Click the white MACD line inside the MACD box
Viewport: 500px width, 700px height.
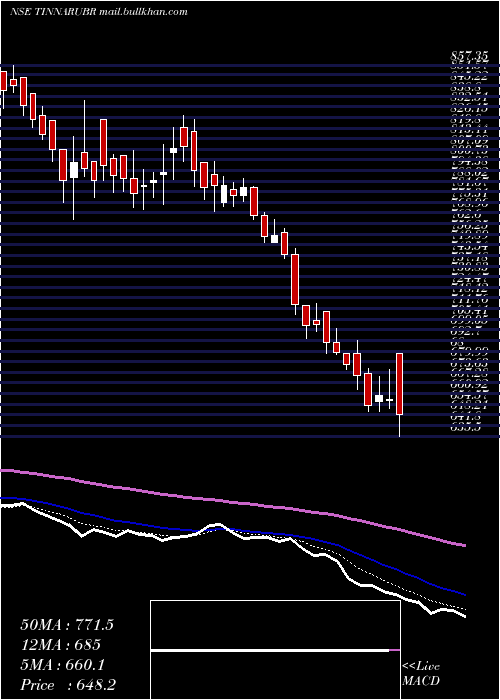click(x=270, y=651)
